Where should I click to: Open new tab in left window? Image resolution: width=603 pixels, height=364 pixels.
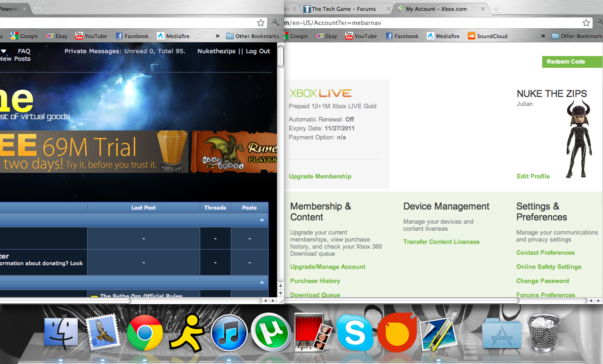38,9
